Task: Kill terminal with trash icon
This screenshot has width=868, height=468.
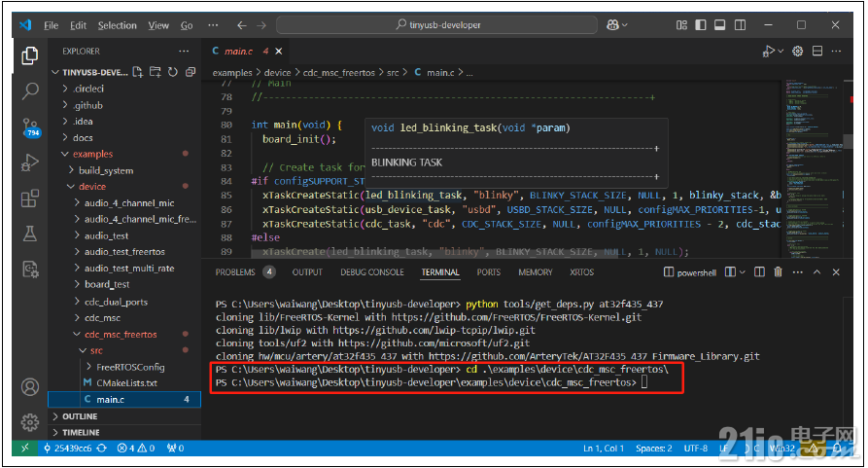Action: 778,271
